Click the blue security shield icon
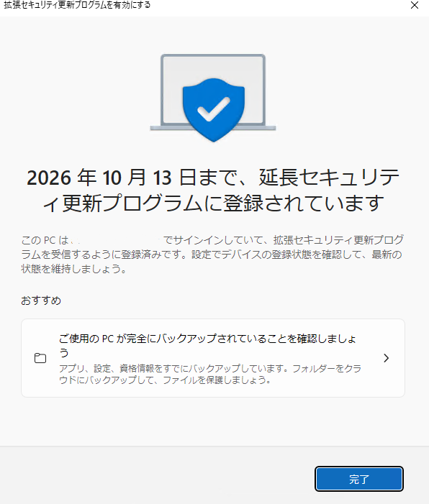 tap(213, 109)
